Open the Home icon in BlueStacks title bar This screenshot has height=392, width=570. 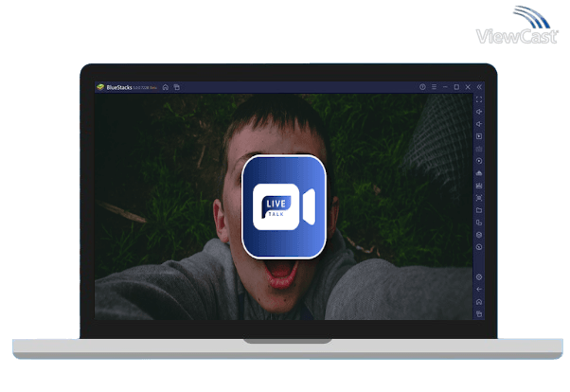pyautogui.click(x=166, y=87)
